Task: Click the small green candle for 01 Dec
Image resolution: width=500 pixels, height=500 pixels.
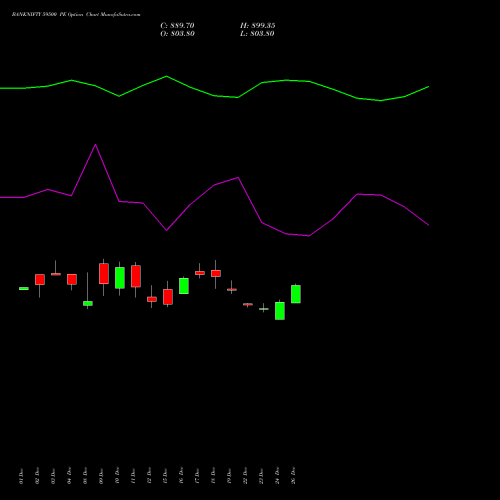Action: [x=24, y=288]
